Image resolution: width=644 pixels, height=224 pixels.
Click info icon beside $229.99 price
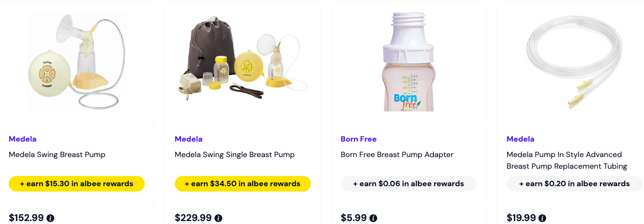pos(218,218)
